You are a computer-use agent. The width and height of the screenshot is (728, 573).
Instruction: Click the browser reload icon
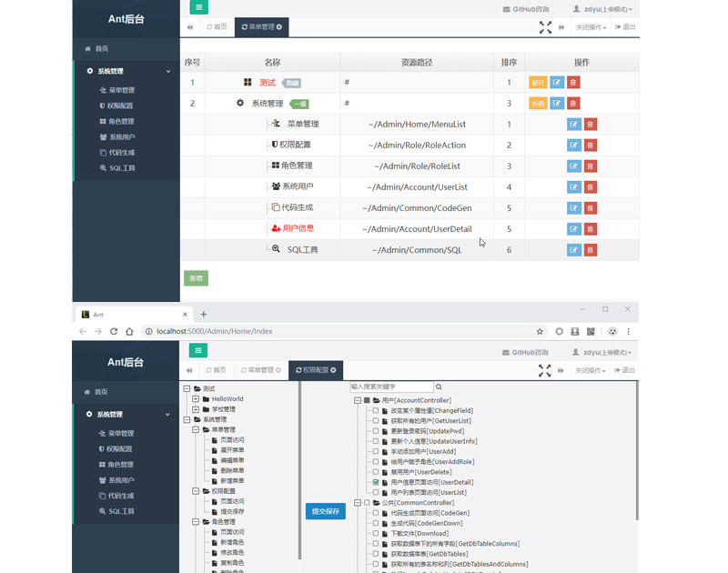pyautogui.click(x=114, y=331)
